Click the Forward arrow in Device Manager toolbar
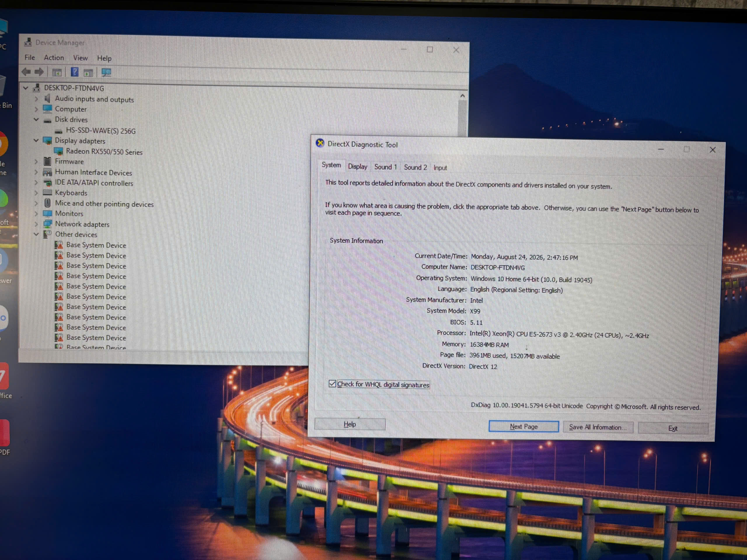Screen dimensions: 747x560 tap(39, 71)
